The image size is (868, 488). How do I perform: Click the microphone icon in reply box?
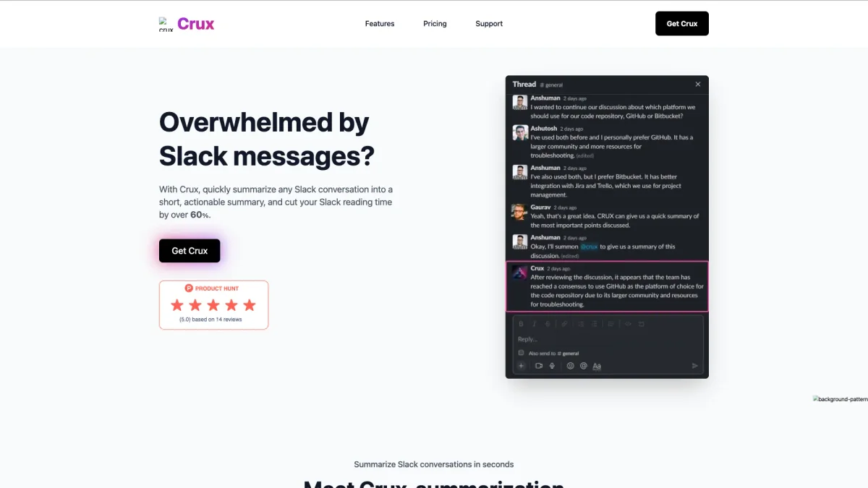[552, 366]
